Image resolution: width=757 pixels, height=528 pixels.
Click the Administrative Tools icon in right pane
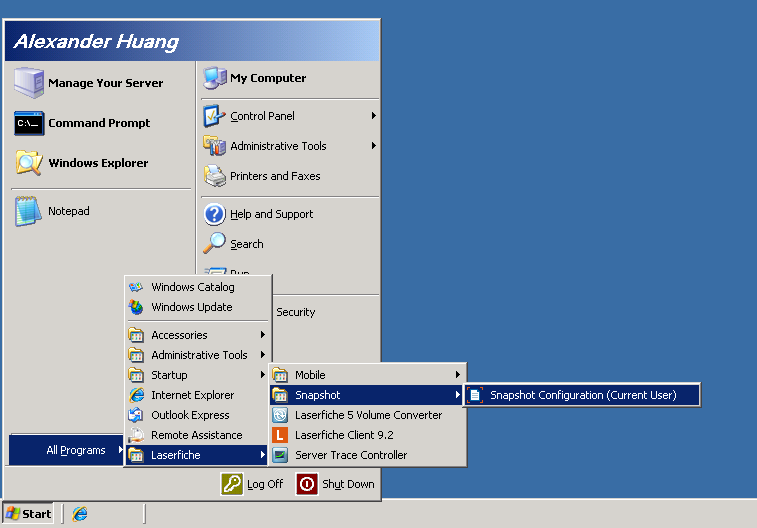pos(214,146)
